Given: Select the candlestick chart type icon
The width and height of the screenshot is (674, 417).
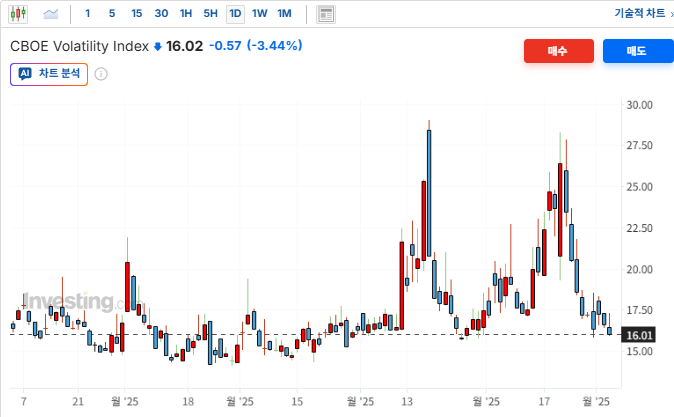Looking at the screenshot, I should point(18,14).
